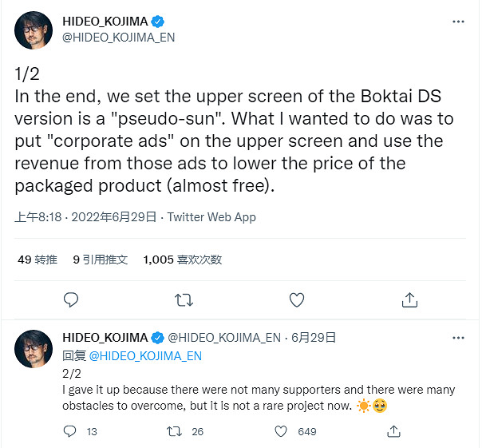Like the 2/2 reply tweet
Viewport: 482px width, 448px height.
[281, 432]
